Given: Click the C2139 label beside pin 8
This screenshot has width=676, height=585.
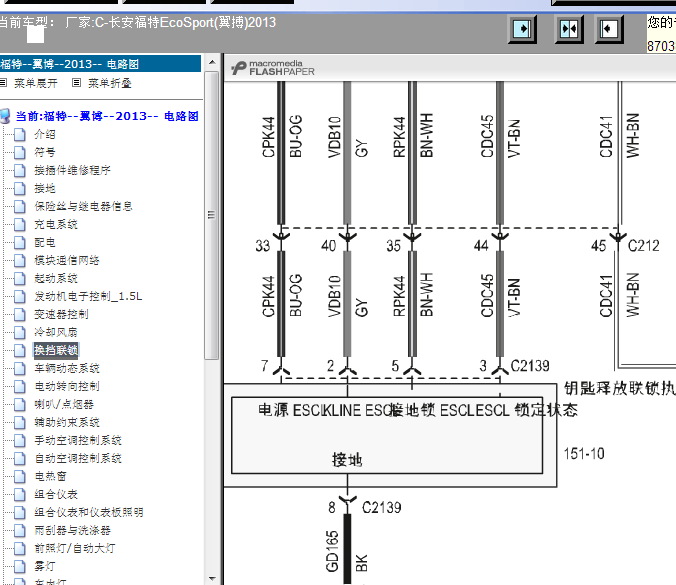Looking at the screenshot, I should click(382, 507).
